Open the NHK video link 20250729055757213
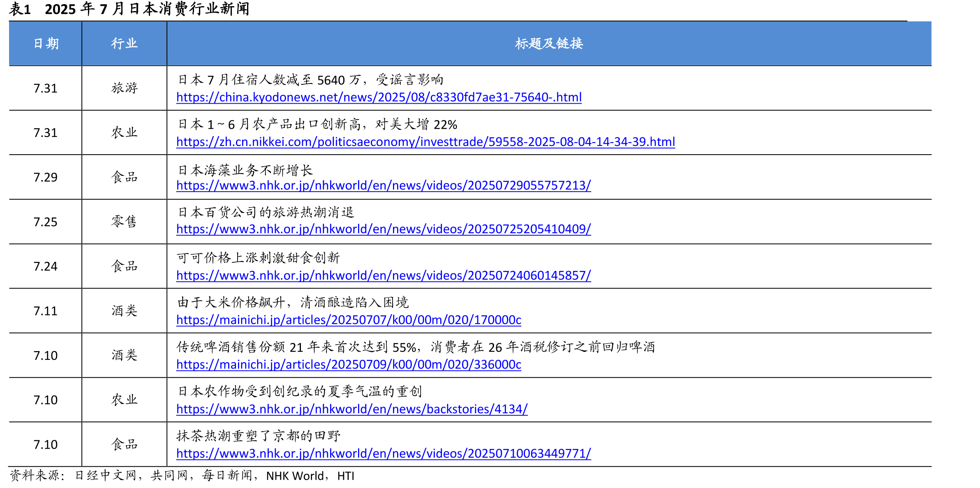Screen dimensions: 980x488 [384, 186]
